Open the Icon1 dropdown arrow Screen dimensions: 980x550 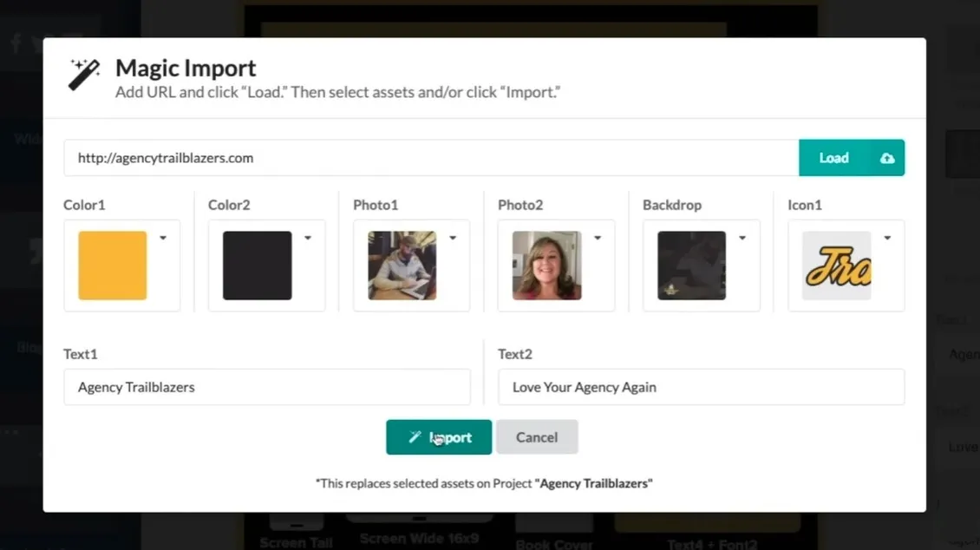pos(887,238)
